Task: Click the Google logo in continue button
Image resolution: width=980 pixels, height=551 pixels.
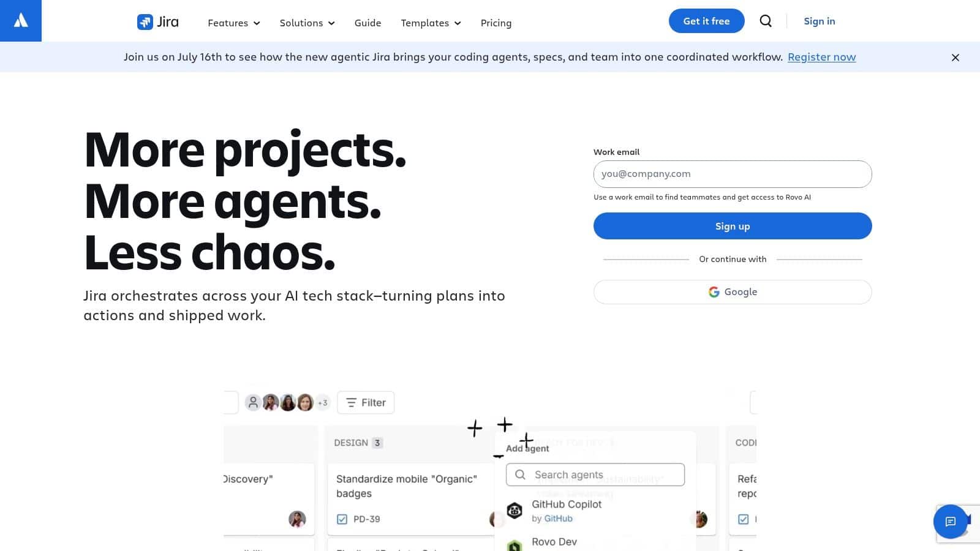Action: (714, 292)
